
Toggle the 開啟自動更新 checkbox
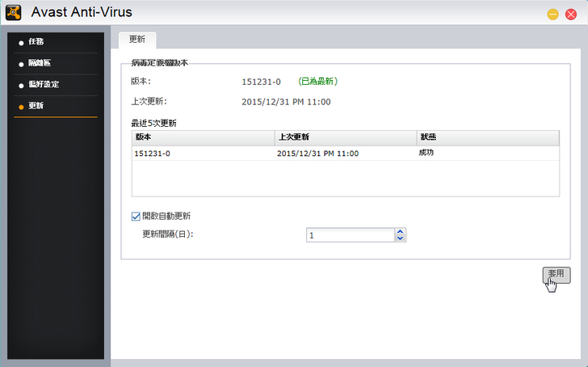point(136,216)
